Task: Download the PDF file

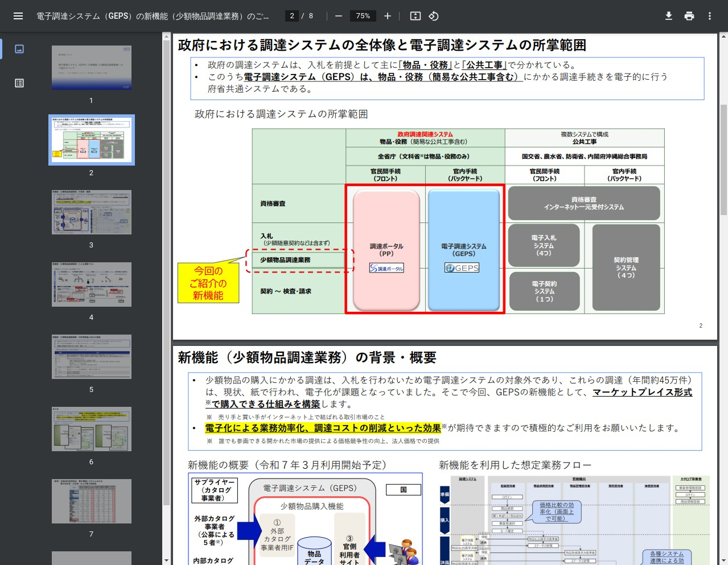Action: (x=669, y=16)
